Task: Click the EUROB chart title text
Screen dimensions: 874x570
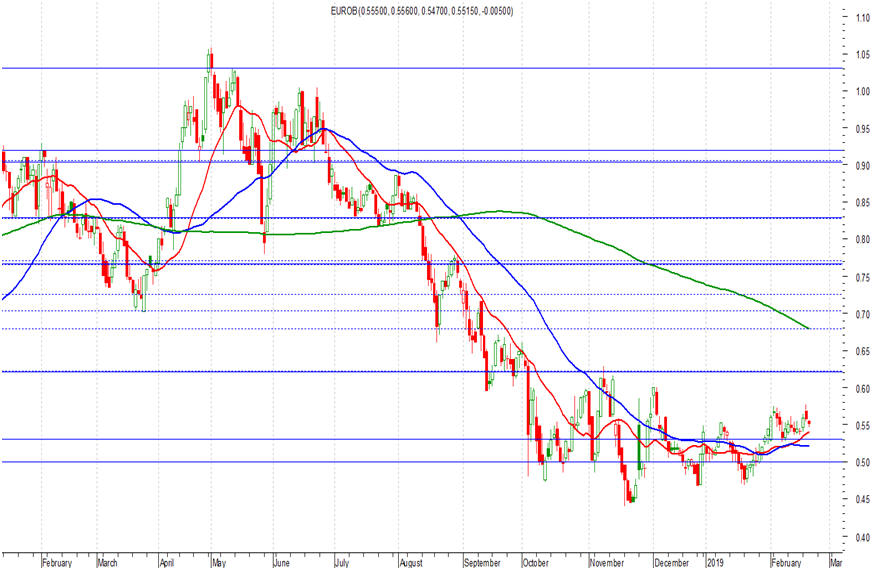Action: click(422, 11)
